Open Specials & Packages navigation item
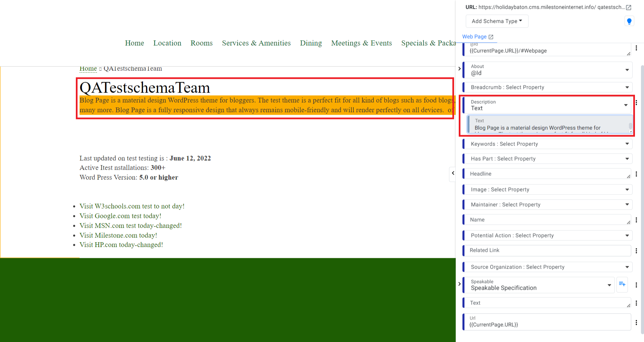 click(429, 43)
